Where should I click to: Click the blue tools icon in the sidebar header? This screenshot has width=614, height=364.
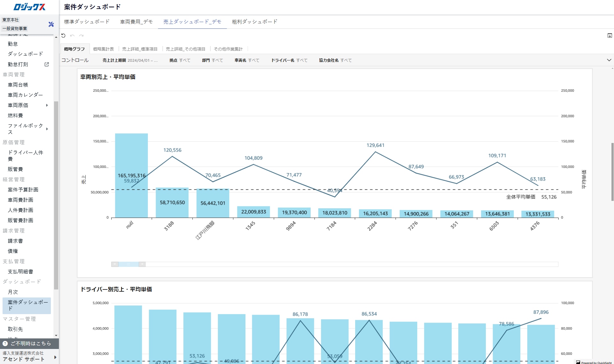51,24
